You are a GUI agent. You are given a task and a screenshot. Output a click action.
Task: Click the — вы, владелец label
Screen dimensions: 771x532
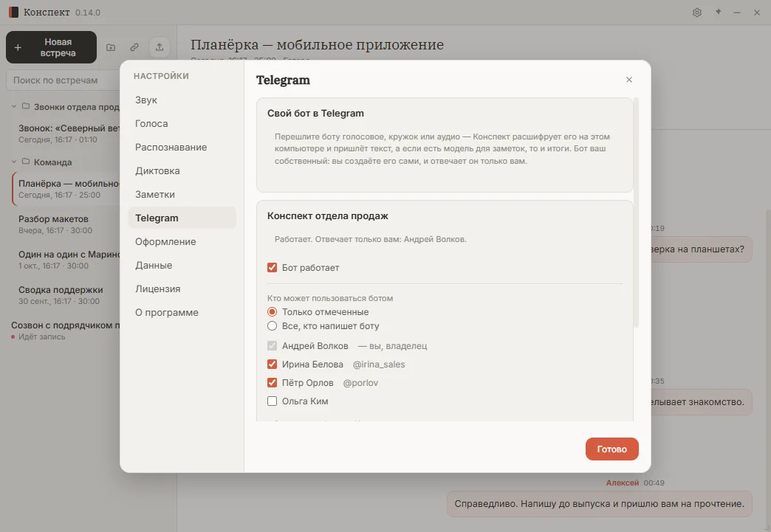point(392,346)
